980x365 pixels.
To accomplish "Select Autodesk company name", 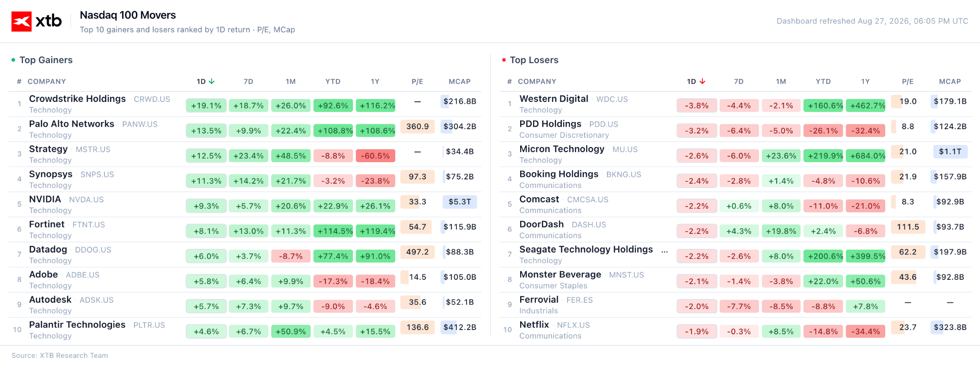I will [50, 299].
